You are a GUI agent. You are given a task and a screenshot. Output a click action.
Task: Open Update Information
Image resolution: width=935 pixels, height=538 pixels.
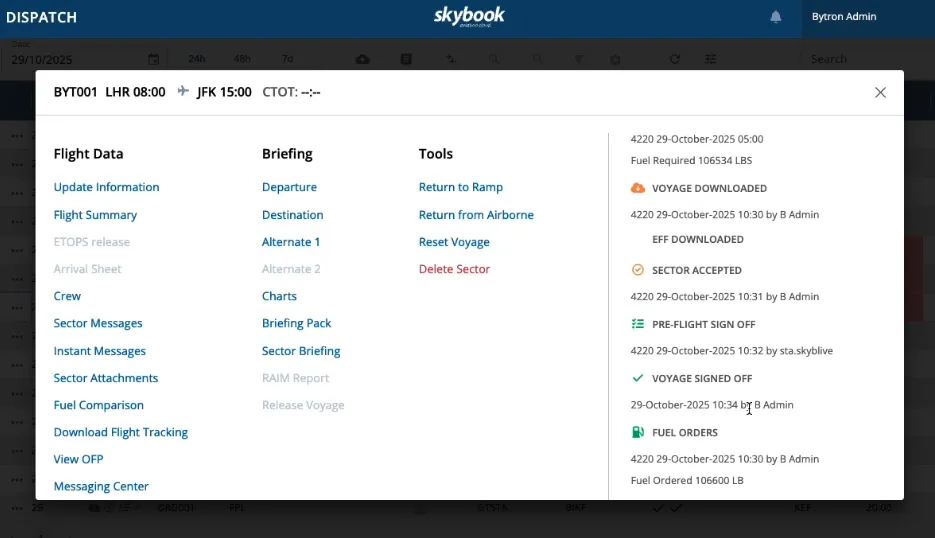pyautogui.click(x=106, y=187)
